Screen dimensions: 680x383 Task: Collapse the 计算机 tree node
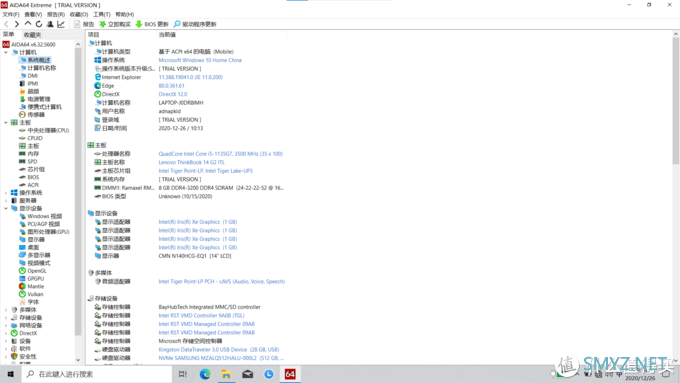point(6,52)
